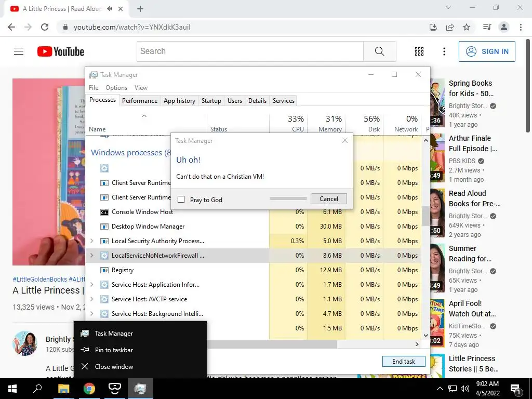
Task: Expand Service Host: Background Intelligent row
Action: pyautogui.click(x=91, y=314)
